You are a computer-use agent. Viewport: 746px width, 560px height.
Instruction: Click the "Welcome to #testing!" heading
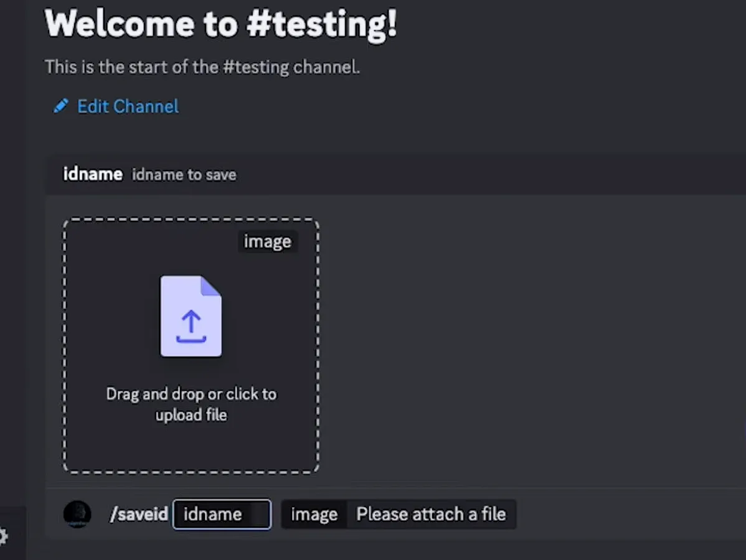click(220, 25)
